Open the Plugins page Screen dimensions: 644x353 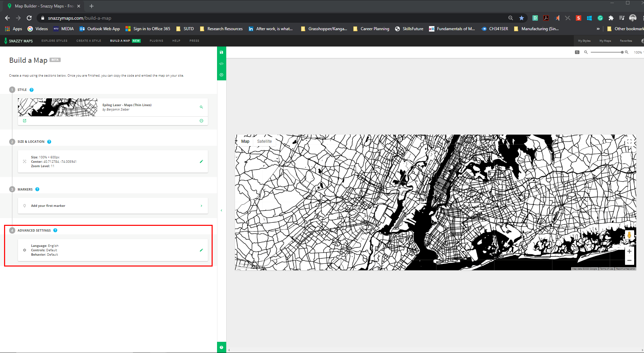coord(156,41)
